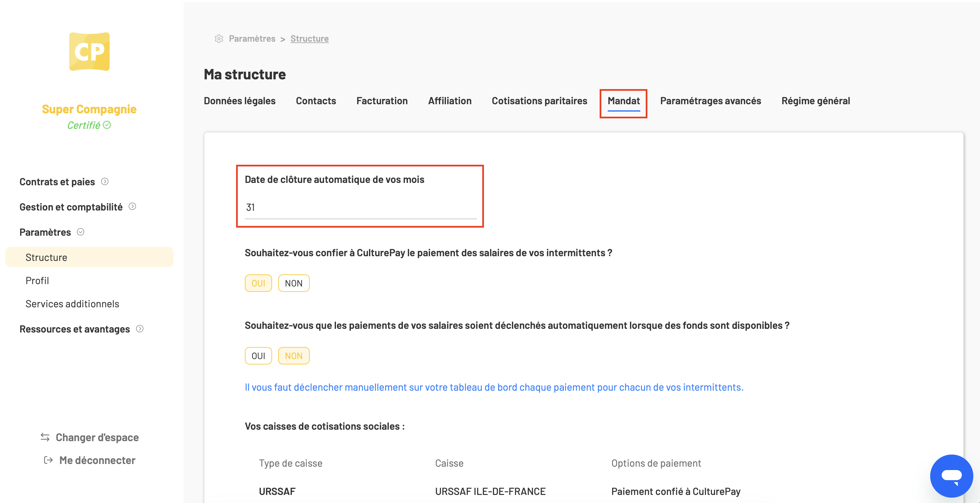Expand Ressources et avantages chevron
Image resolution: width=980 pixels, height=503 pixels.
coord(140,329)
